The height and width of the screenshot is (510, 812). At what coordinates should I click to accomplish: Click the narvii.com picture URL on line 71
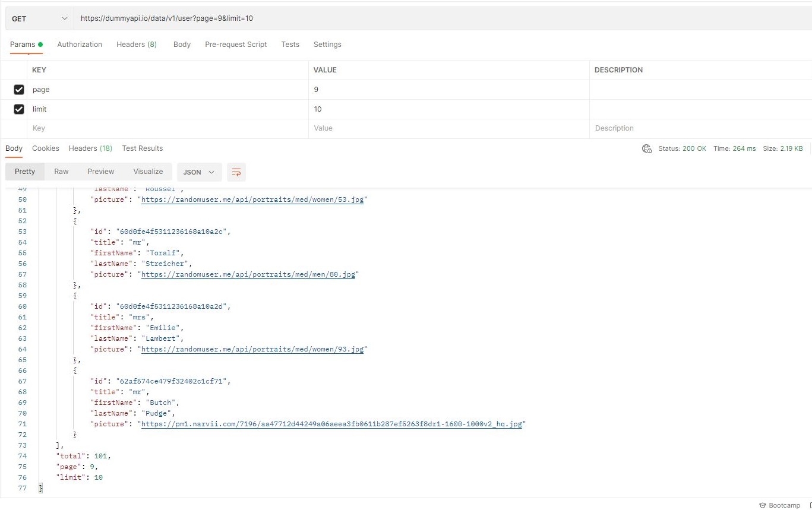[331, 424]
